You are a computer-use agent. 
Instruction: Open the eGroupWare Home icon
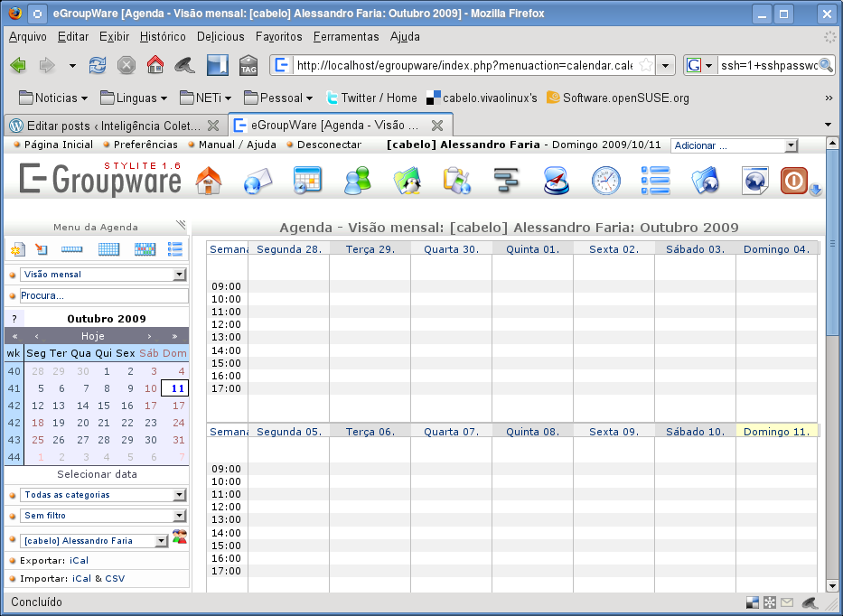(209, 181)
